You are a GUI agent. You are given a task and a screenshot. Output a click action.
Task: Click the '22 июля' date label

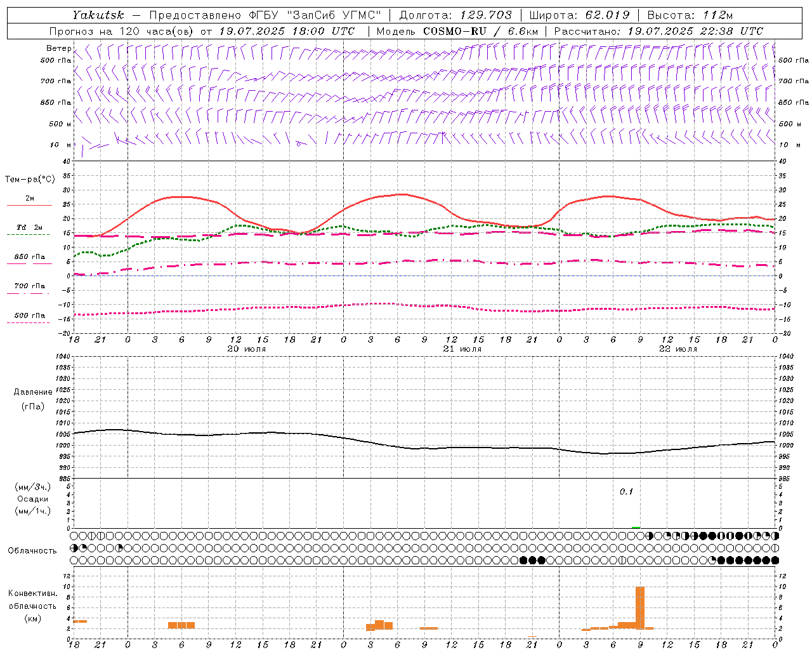678,349
